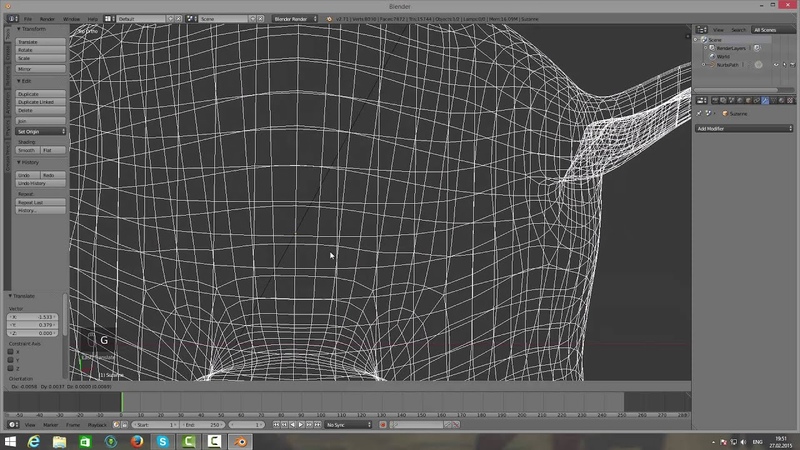The height and width of the screenshot is (450, 800).
Task: Click the Blender icon in the Windows taskbar
Action: 240,441
